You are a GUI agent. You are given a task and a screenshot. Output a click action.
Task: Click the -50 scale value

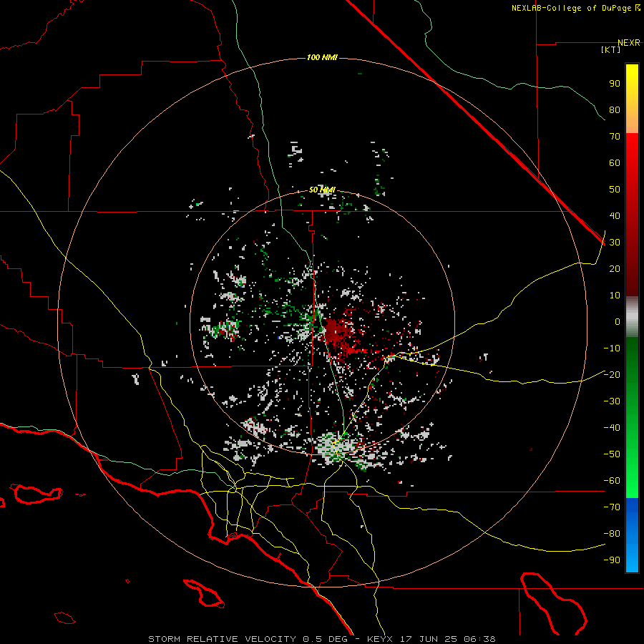pos(612,454)
